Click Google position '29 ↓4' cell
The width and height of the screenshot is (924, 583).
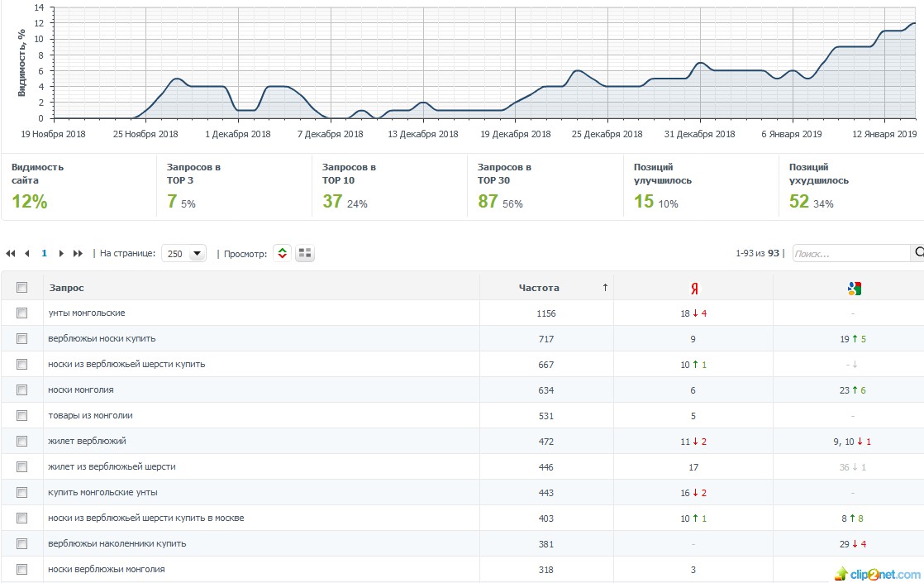(x=853, y=544)
